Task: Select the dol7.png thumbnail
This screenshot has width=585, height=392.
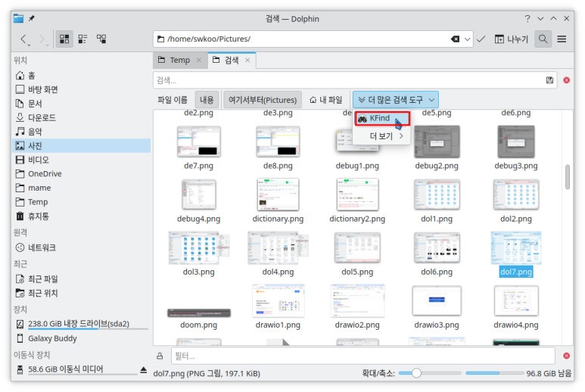Action: (516, 248)
